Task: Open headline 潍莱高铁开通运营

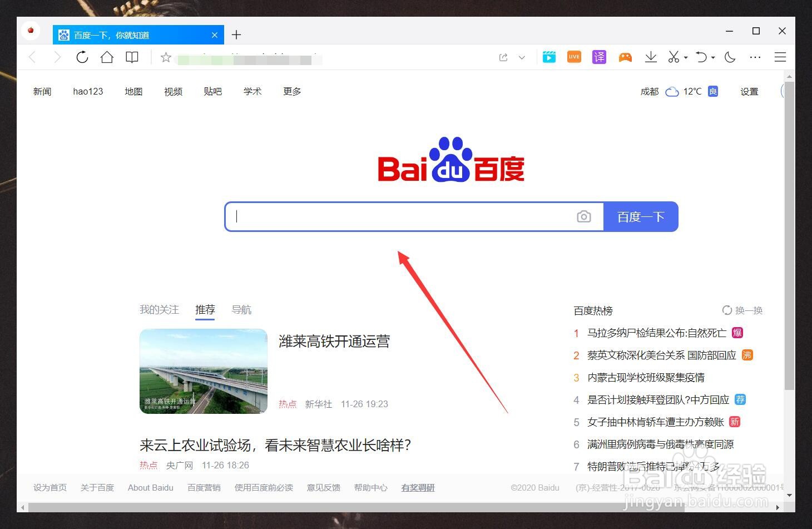Action: click(x=334, y=341)
